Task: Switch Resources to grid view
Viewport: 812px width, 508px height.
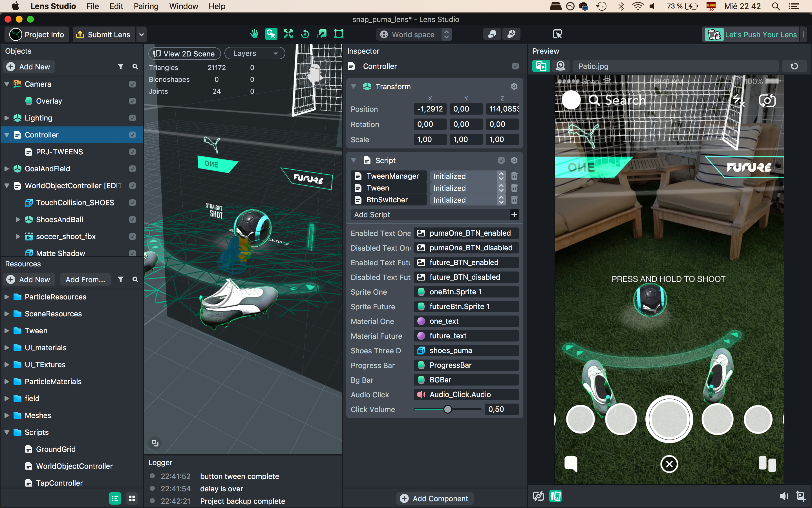Action: 132,499
